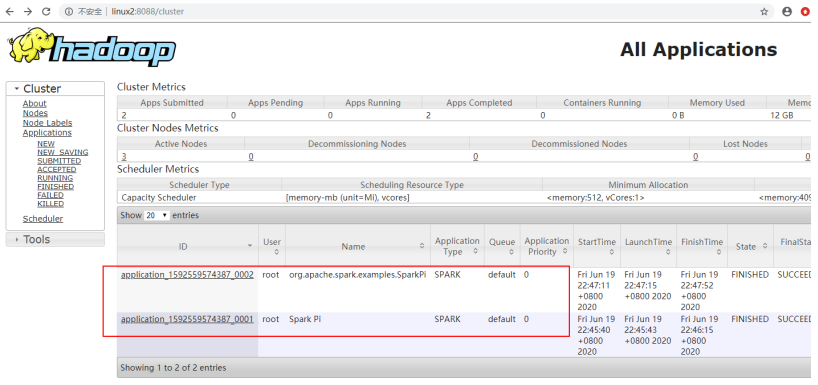Sort the table by ID column
Viewport: 818px width, 385px height.
188,246
